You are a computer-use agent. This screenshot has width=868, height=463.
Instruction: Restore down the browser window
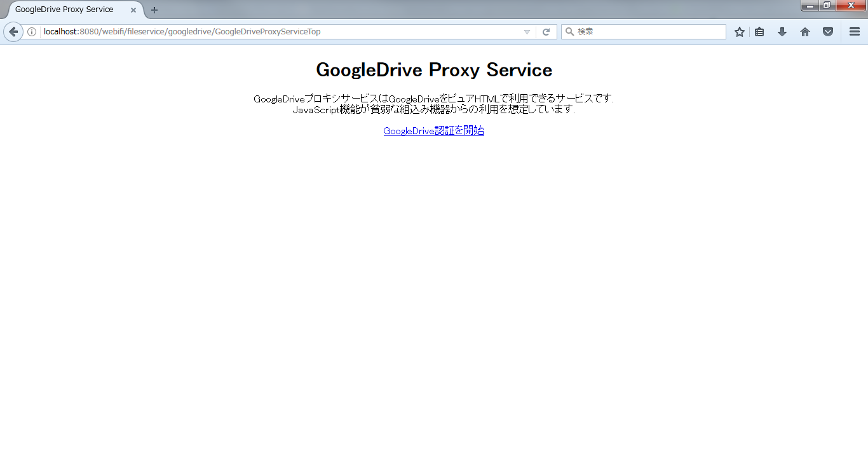coord(827,6)
